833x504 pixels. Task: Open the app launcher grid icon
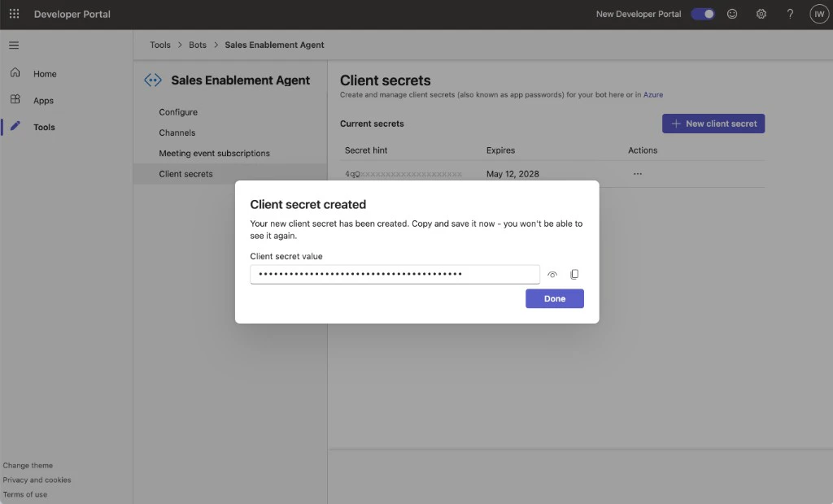click(x=15, y=14)
